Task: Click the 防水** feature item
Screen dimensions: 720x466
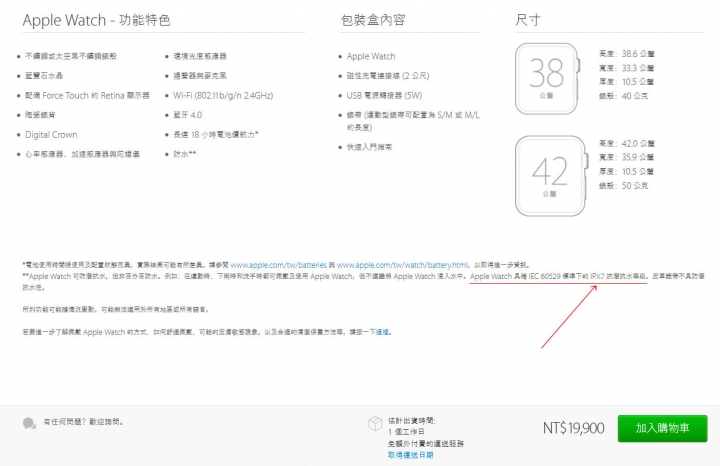Action: tap(185, 154)
